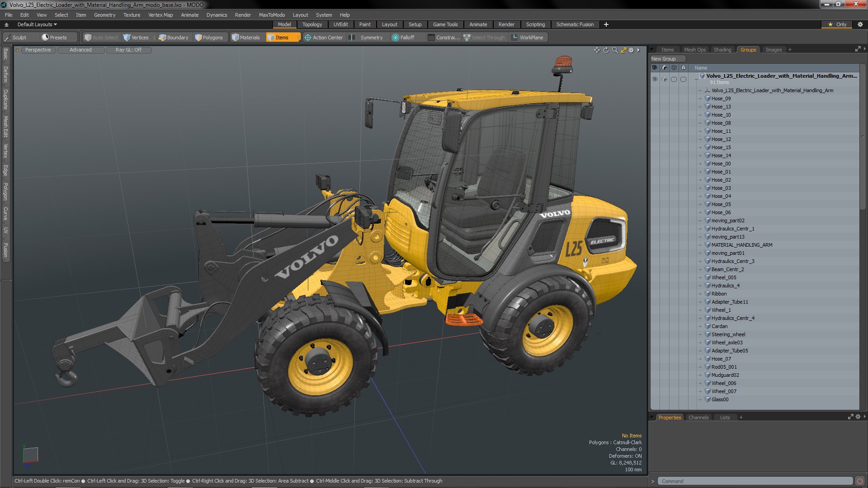Screen dimensions: 868x488
Task: Click the viewport rotate icon
Action: (606, 50)
